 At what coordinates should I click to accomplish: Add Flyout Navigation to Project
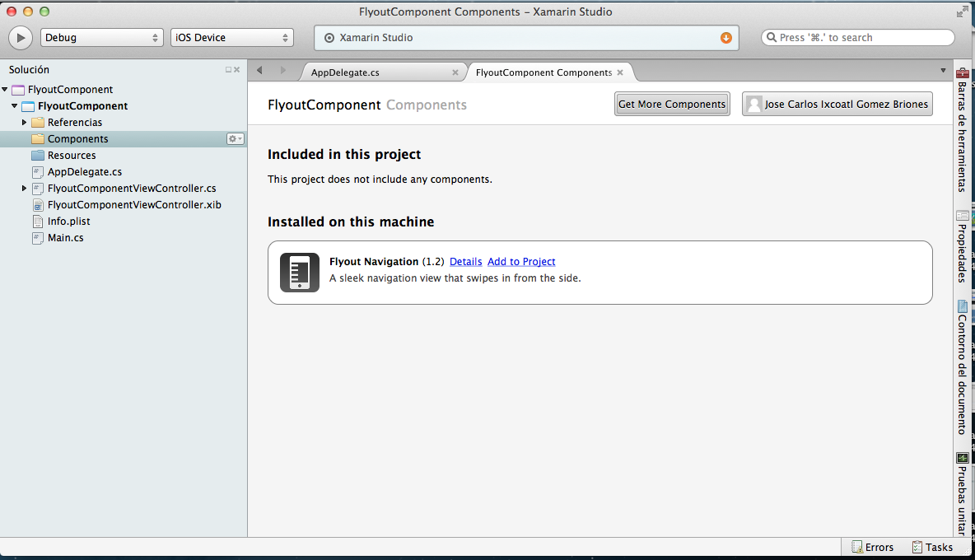pos(521,261)
